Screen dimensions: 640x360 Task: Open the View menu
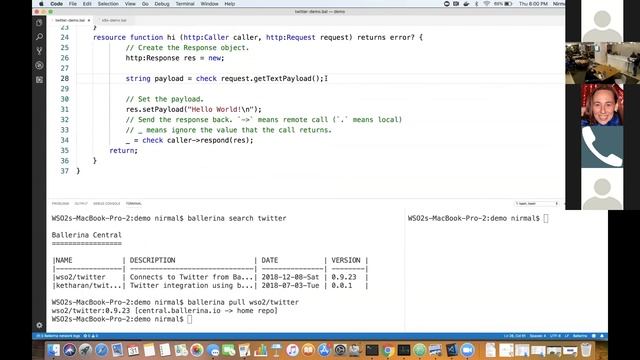pos(130,4)
